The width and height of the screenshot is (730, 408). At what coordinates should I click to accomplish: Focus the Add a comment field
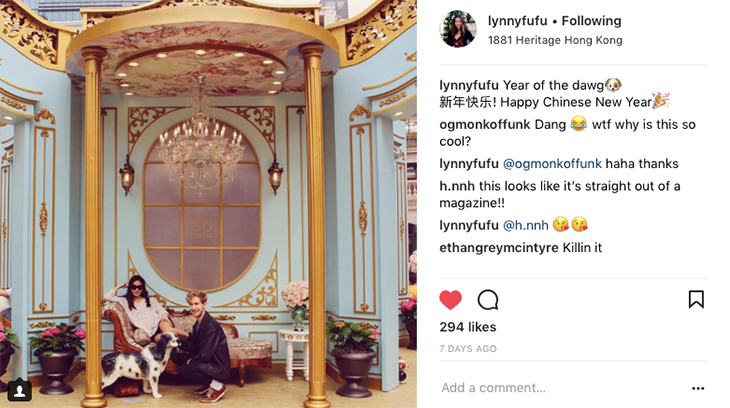point(561,388)
